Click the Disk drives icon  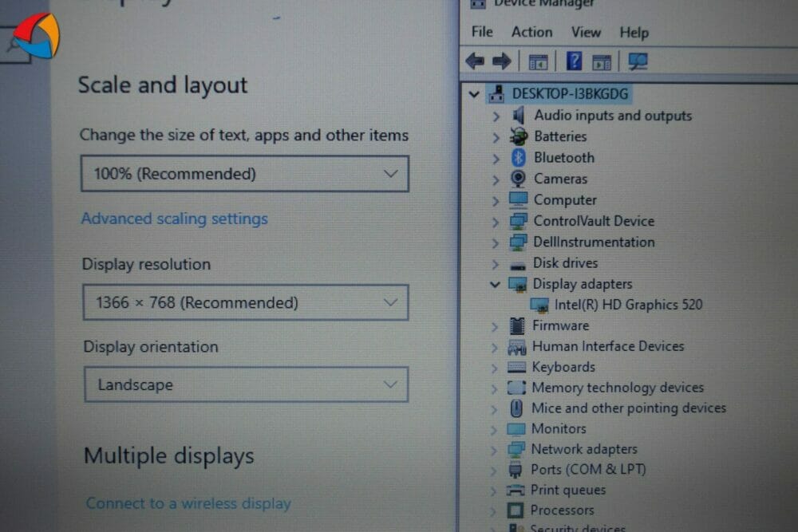(518, 266)
